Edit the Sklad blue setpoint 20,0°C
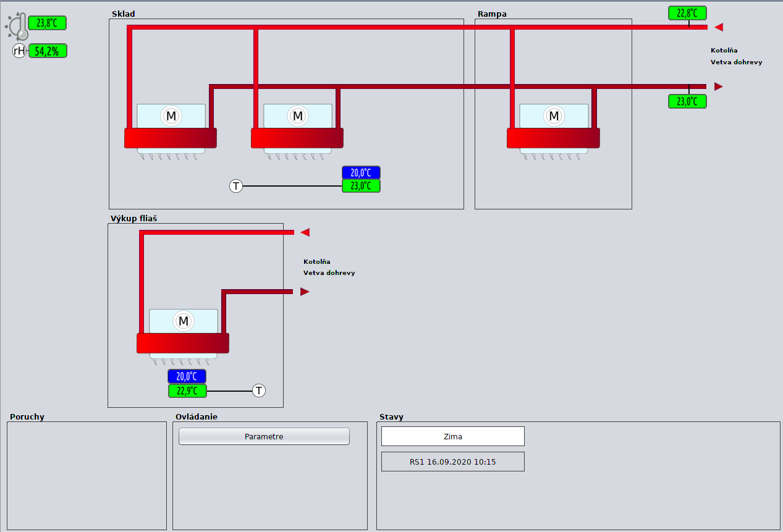Screen dimensions: 783x532 [x=361, y=173]
